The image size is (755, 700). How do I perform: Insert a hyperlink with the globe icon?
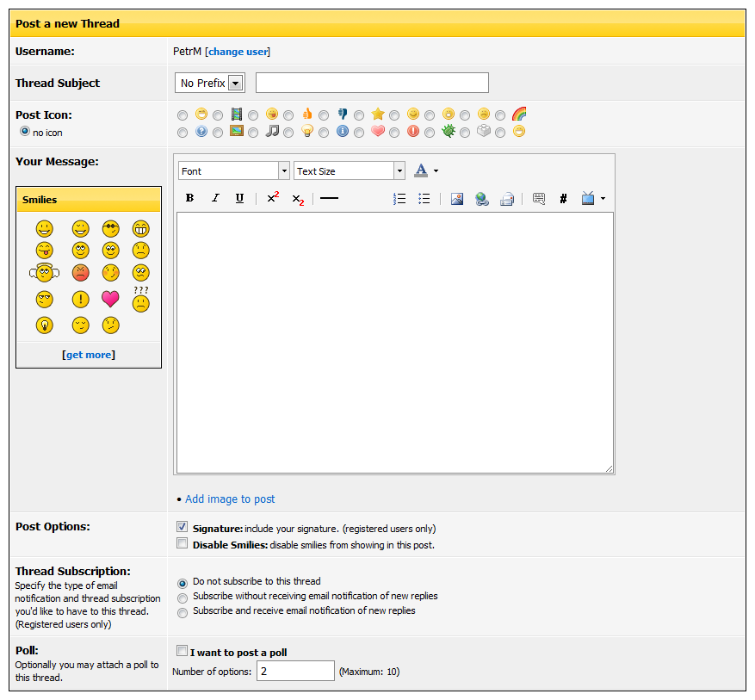482,198
